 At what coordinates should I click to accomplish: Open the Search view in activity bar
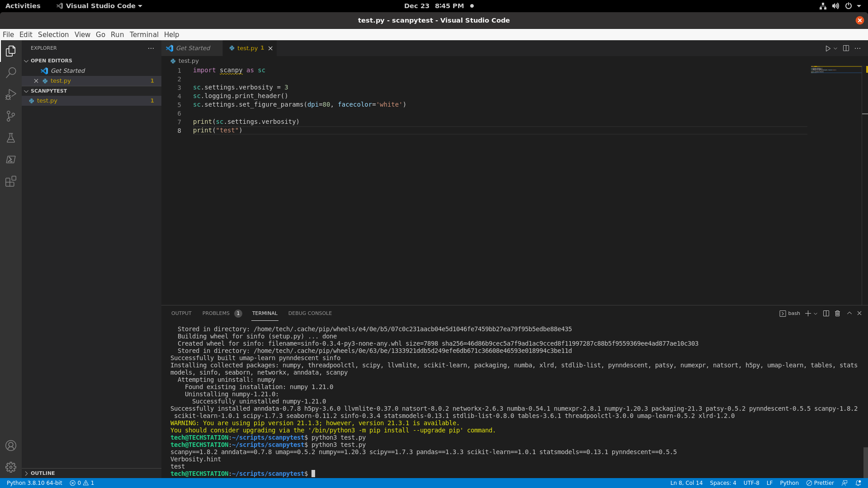[11, 73]
